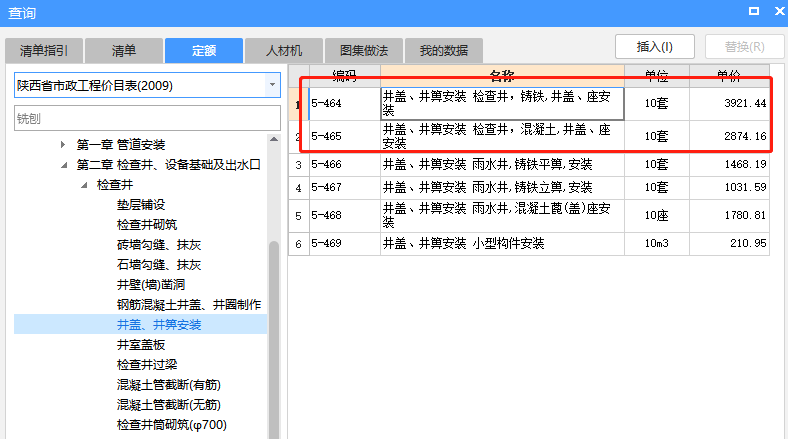Image resolution: width=788 pixels, height=439 pixels.
Task: Click unit cell 10座
Action: (x=656, y=215)
